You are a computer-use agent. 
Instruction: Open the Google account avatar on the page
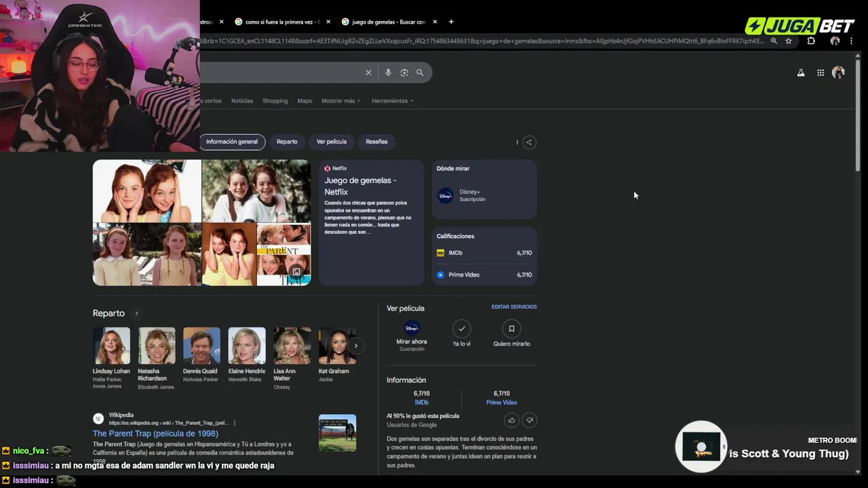(838, 73)
